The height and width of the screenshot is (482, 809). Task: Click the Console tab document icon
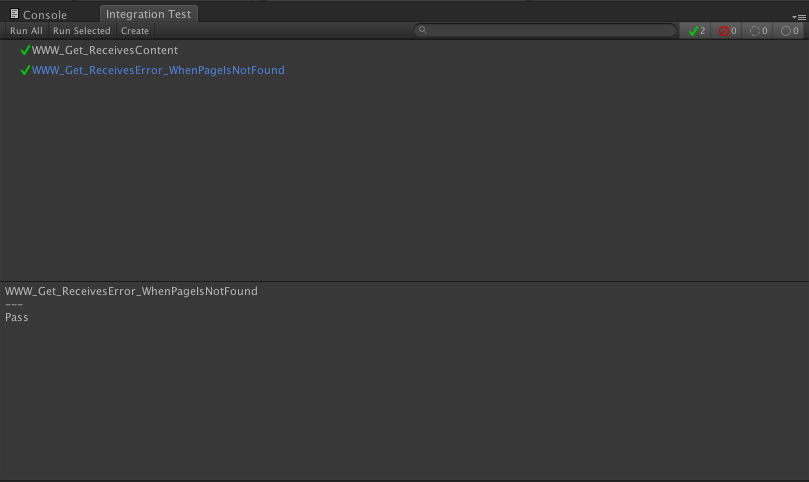click(14, 14)
